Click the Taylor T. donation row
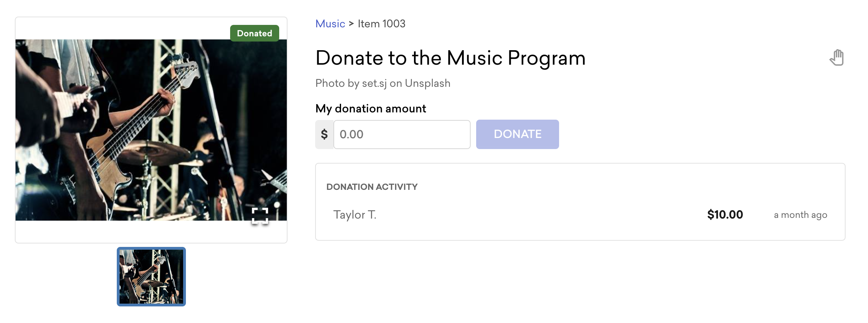 point(580,215)
